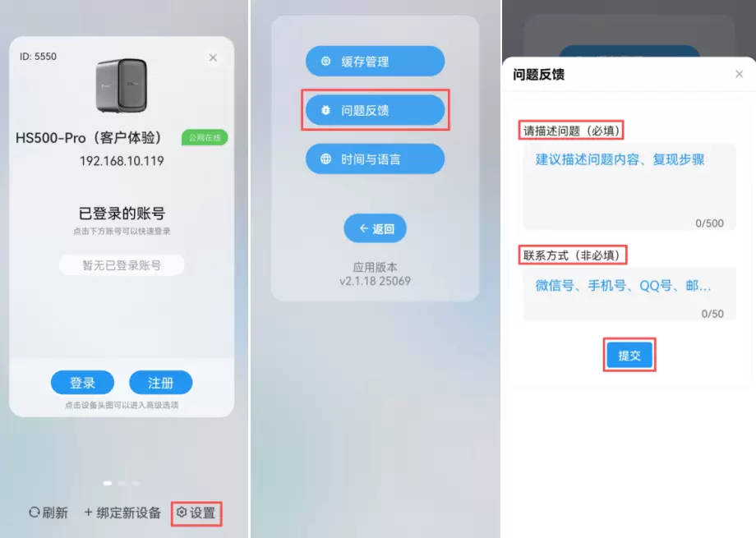This screenshot has width=756, height=538.
Task: Close the 问题反馈 dialog
Action: tap(739, 74)
